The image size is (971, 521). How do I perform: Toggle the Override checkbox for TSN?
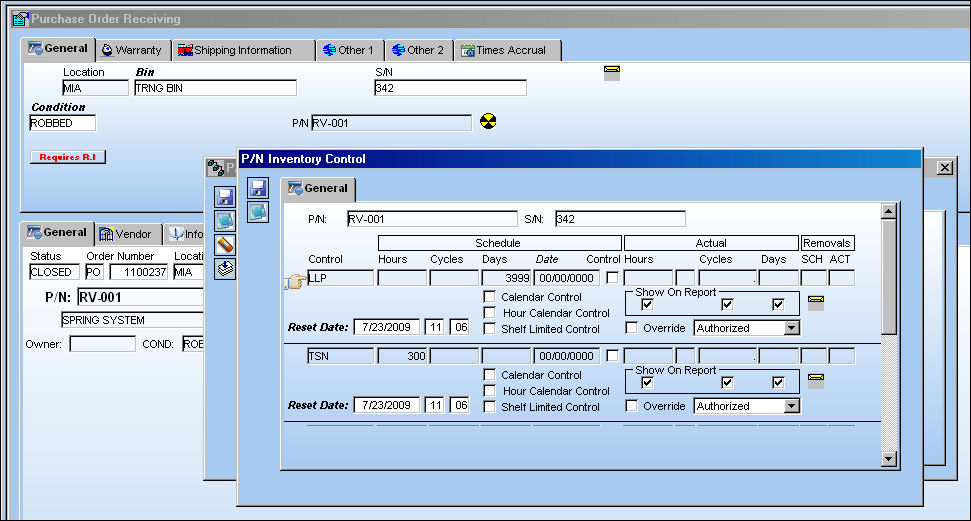coord(632,406)
